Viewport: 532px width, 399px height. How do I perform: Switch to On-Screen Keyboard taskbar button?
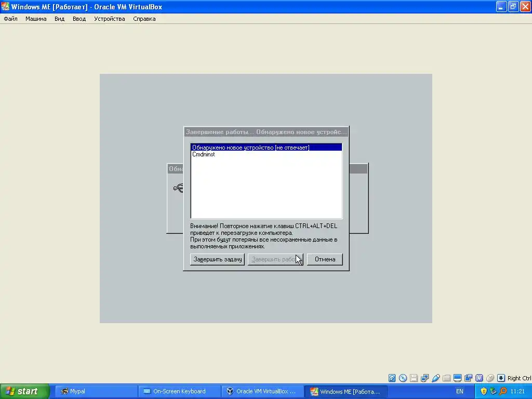(x=179, y=391)
